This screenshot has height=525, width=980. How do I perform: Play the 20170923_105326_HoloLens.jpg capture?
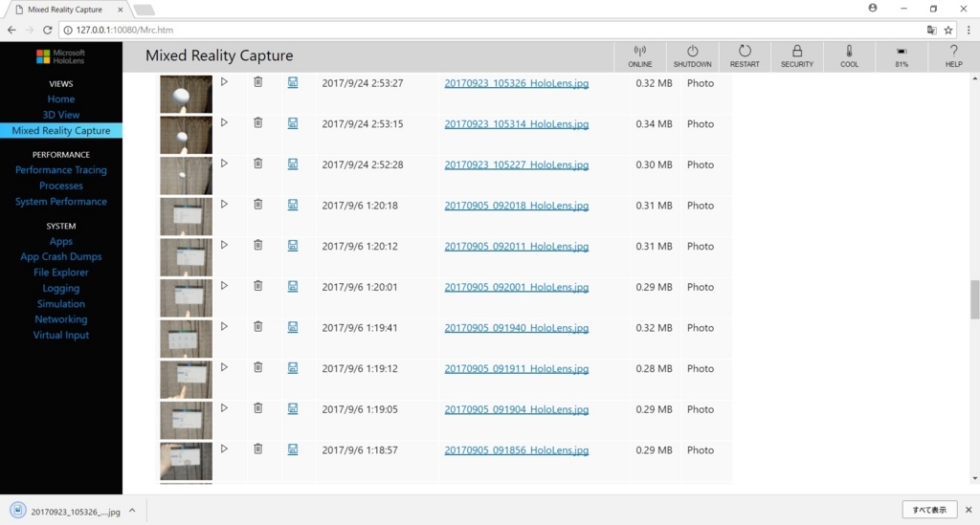[x=224, y=82]
